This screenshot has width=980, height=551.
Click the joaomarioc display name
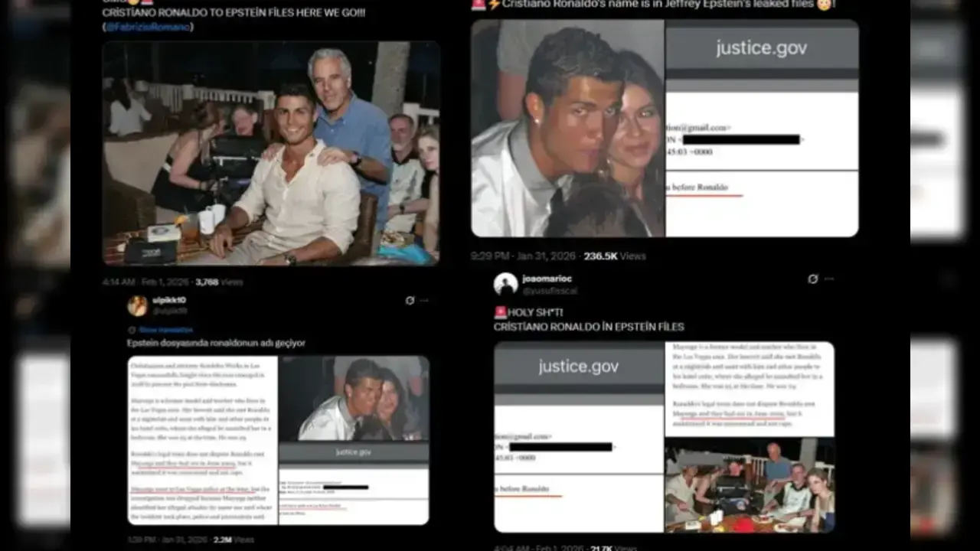tap(547, 279)
